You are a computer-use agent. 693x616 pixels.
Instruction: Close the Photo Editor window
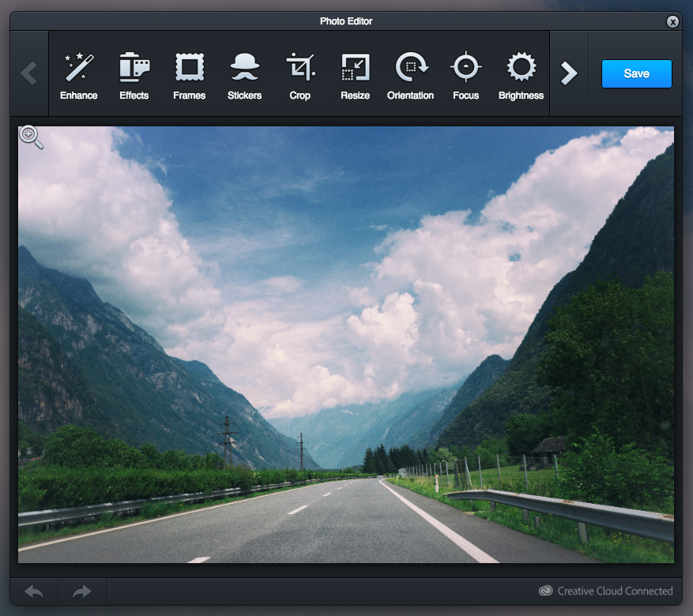tap(672, 21)
